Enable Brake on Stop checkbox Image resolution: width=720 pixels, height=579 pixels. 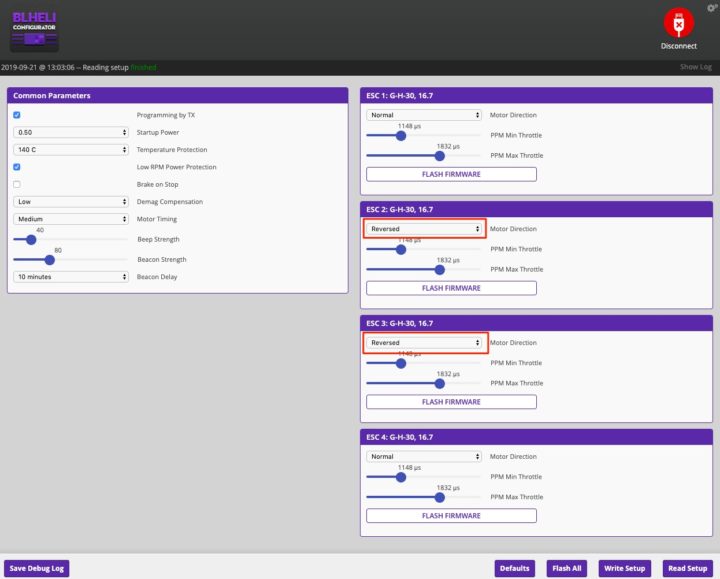coord(17,184)
